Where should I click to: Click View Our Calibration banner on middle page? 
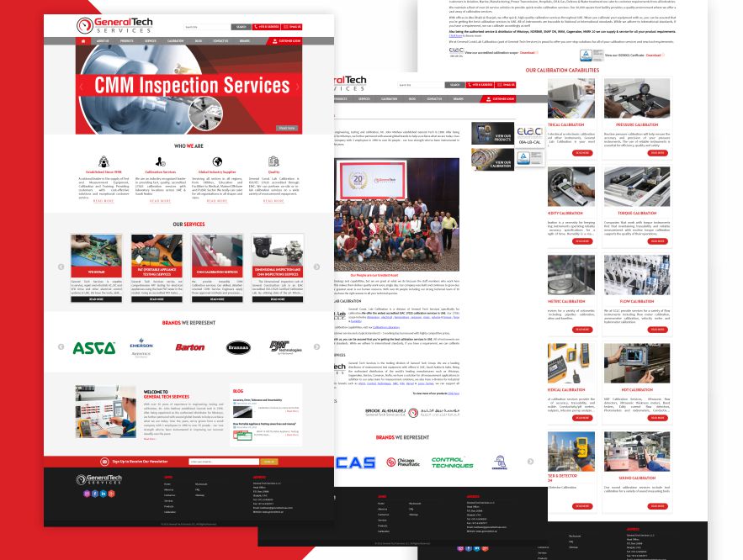493,159
